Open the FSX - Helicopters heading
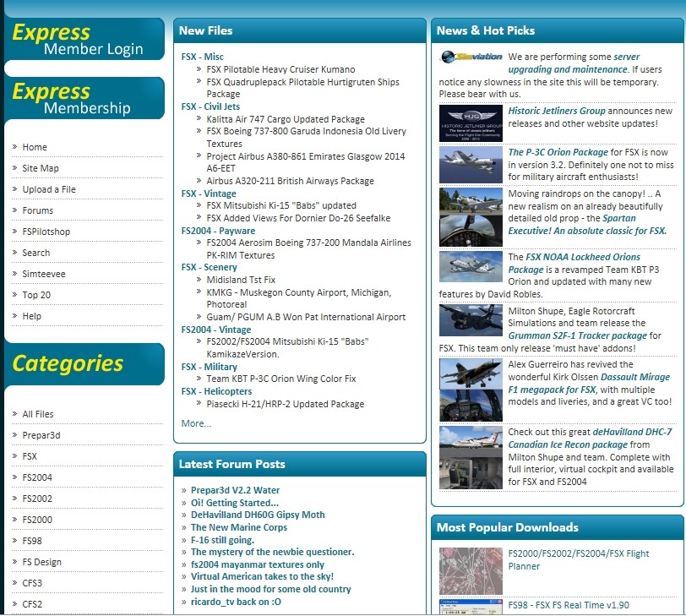Image resolution: width=686 pixels, height=616 pixels. [216, 391]
